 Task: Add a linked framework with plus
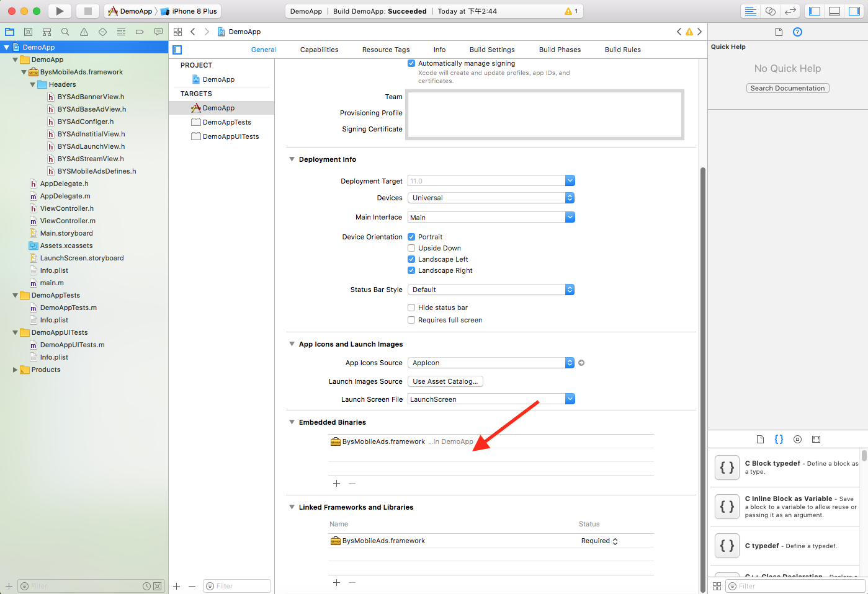pyautogui.click(x=337, y=582)
